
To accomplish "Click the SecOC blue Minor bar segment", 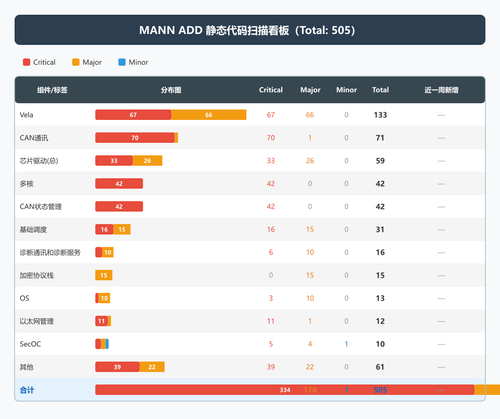I will coord(107,344).
